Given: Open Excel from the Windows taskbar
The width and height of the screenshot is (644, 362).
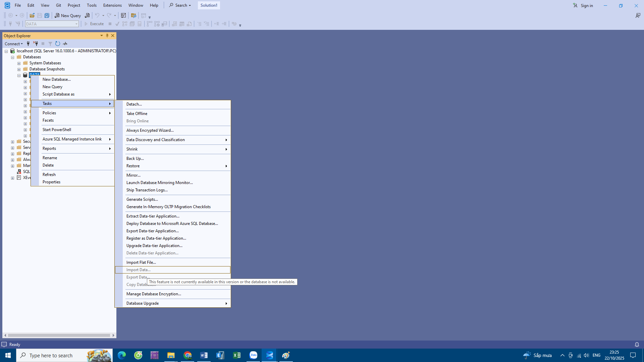Looking at the screenshot, I should [237, 355].
